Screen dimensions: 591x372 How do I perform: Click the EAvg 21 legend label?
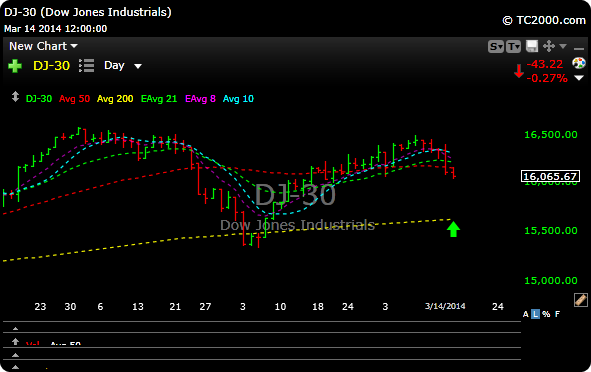coord(159,99)
